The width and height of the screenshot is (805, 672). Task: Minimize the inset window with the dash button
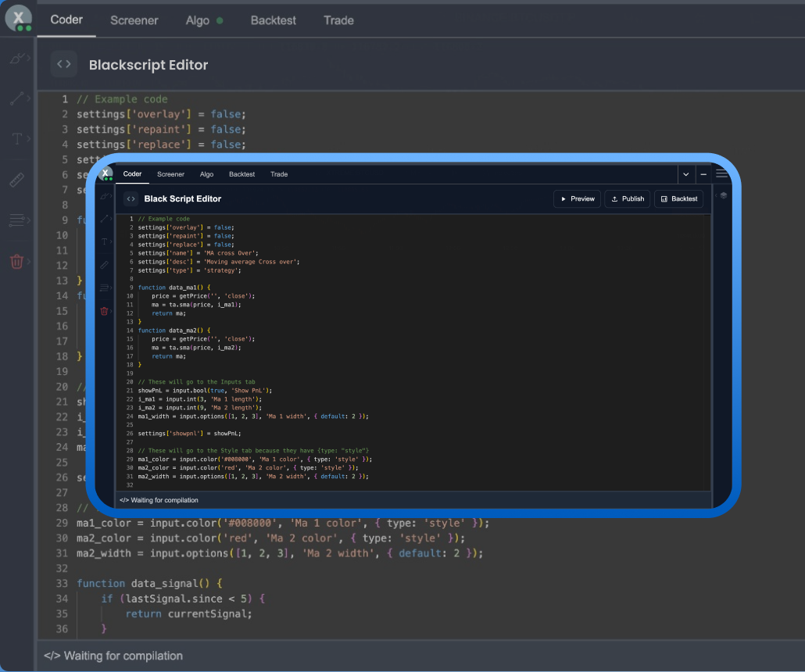[703, 174]
